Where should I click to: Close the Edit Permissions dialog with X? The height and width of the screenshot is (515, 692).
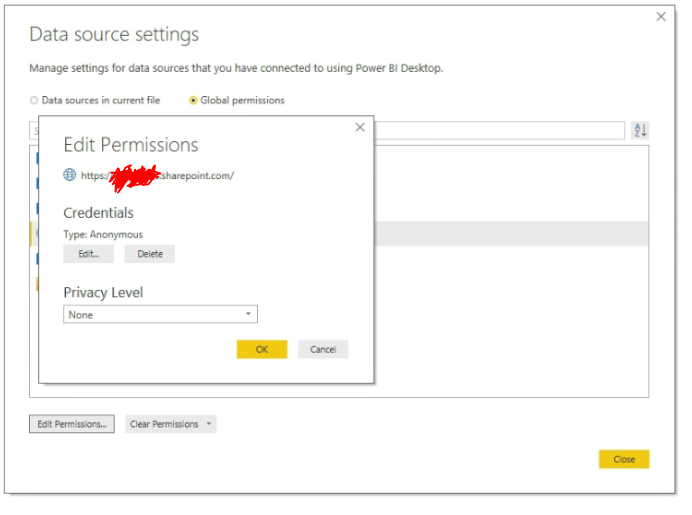pyautogui.click(x=360, y=127)
